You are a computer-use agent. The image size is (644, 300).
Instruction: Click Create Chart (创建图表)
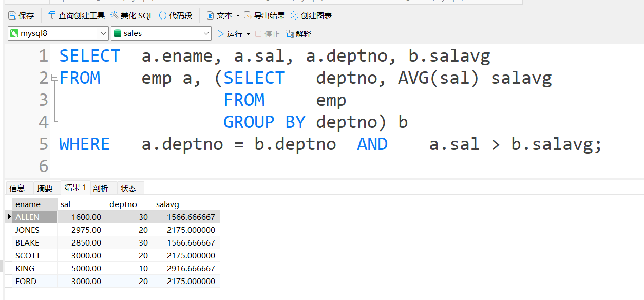[311, 16]
